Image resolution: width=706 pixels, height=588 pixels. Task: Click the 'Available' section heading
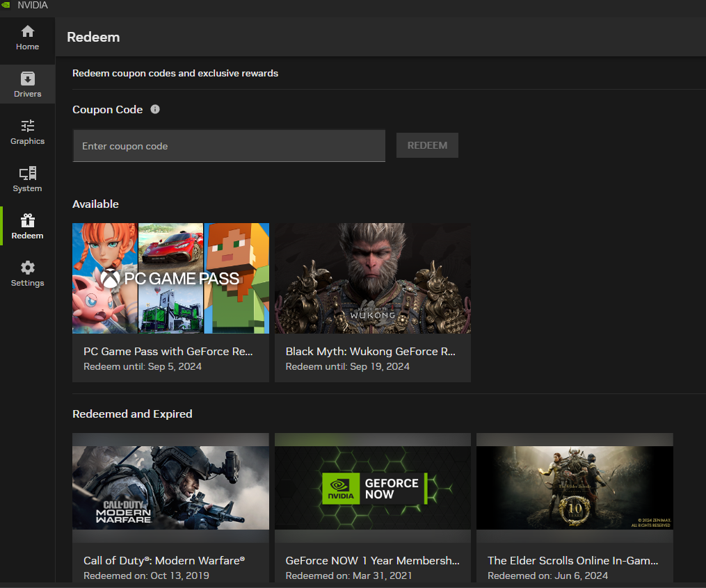click(x=95, y=204)
